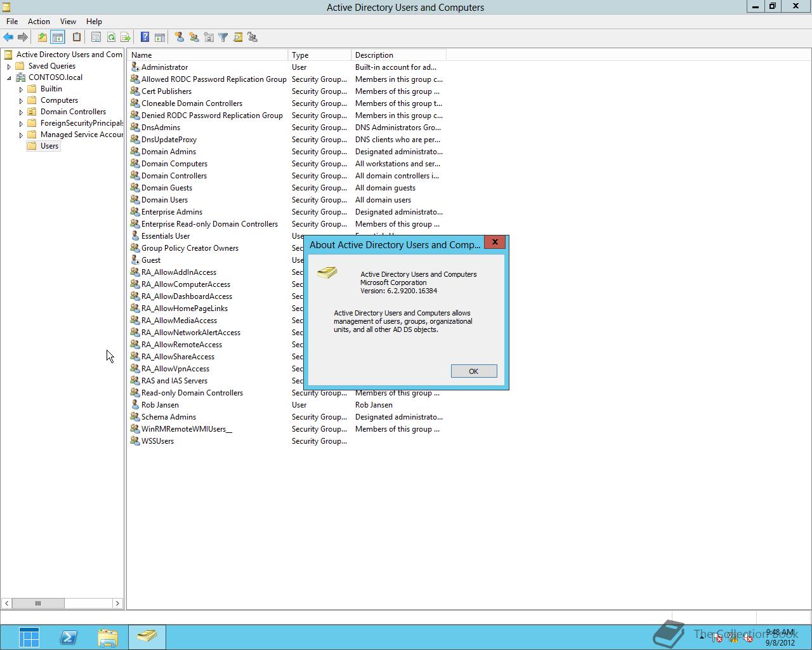Click the tree pane scroll-left arrow
The width and height of the screenshot is (812, 650).
point(7,603)
